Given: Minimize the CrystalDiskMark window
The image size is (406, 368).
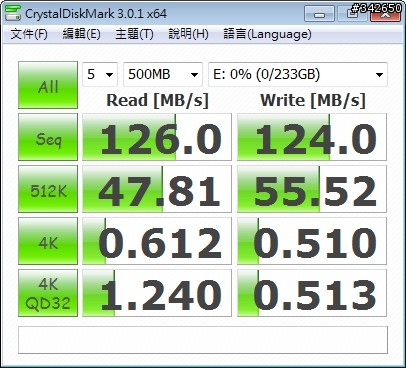Looking at the screenshot, I should pos(319,14).
